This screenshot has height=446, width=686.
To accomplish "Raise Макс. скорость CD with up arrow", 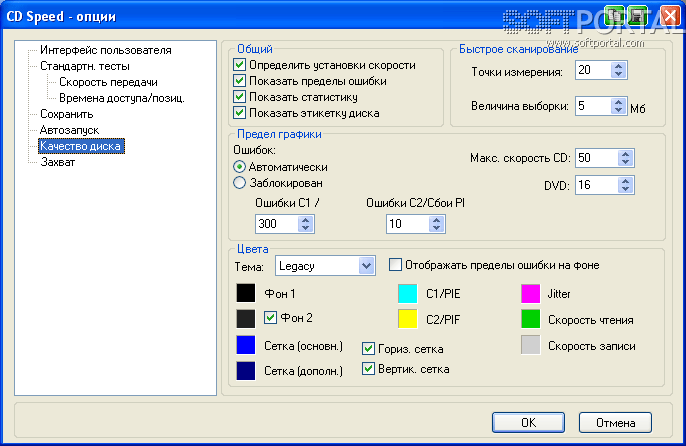I will 625,154.
